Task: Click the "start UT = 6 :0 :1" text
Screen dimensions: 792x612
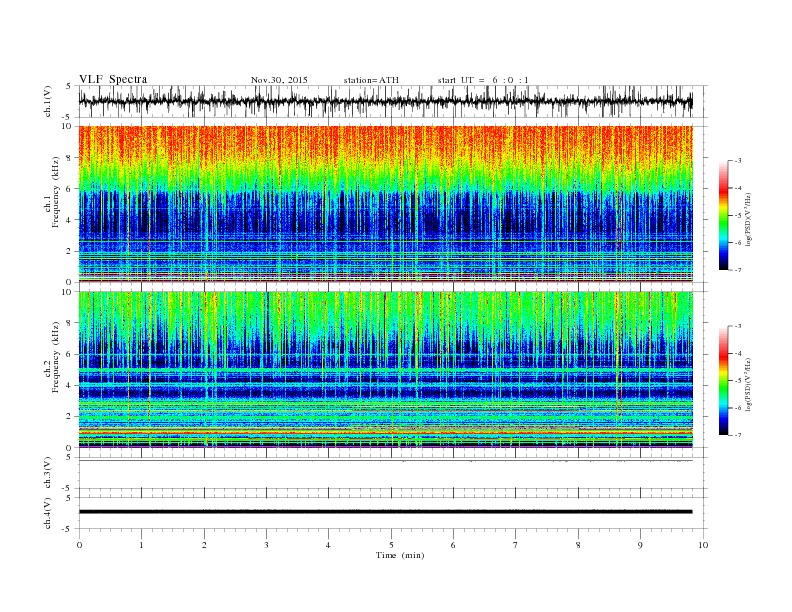Action: tap(483, 80)
